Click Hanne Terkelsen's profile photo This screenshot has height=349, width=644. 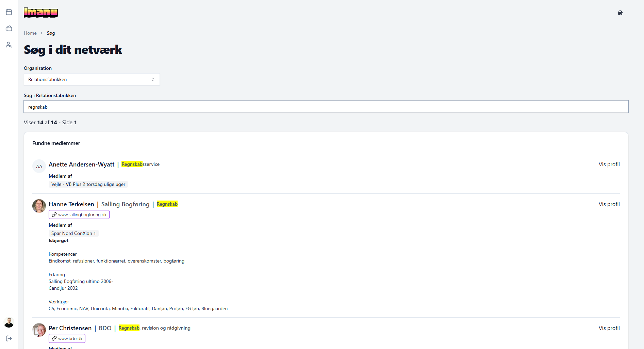(x=39, y=206)
